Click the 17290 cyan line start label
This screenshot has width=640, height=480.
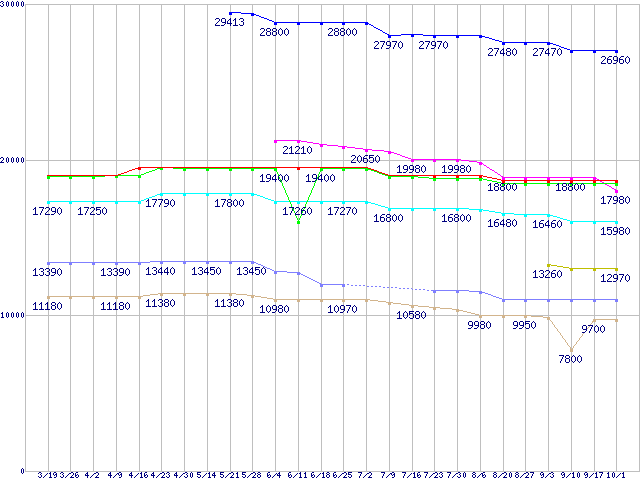point(47,212)
